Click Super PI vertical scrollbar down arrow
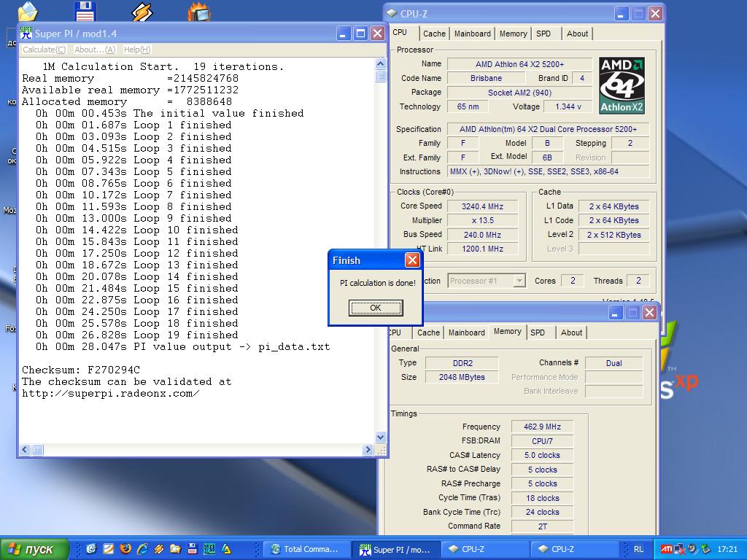The width and height of the screenshot is (747, 560). click(380, 437)
